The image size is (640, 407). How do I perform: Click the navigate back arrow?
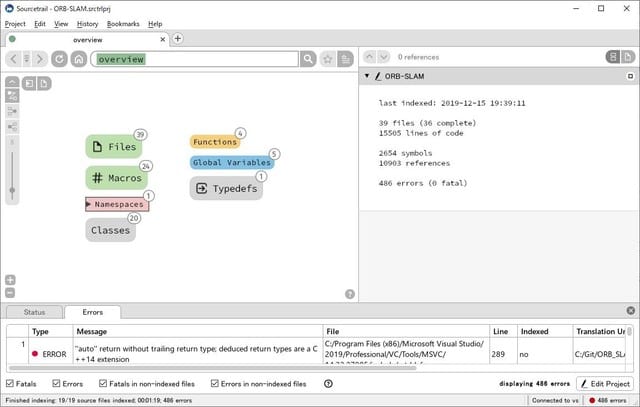[x=14, y=59]
